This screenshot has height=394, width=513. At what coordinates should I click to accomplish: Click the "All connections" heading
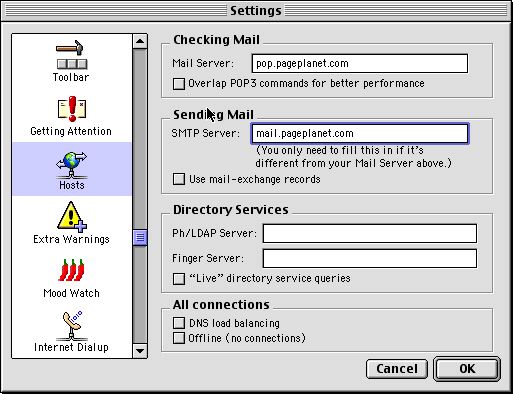pyautogui.click(x=221, y=305)
